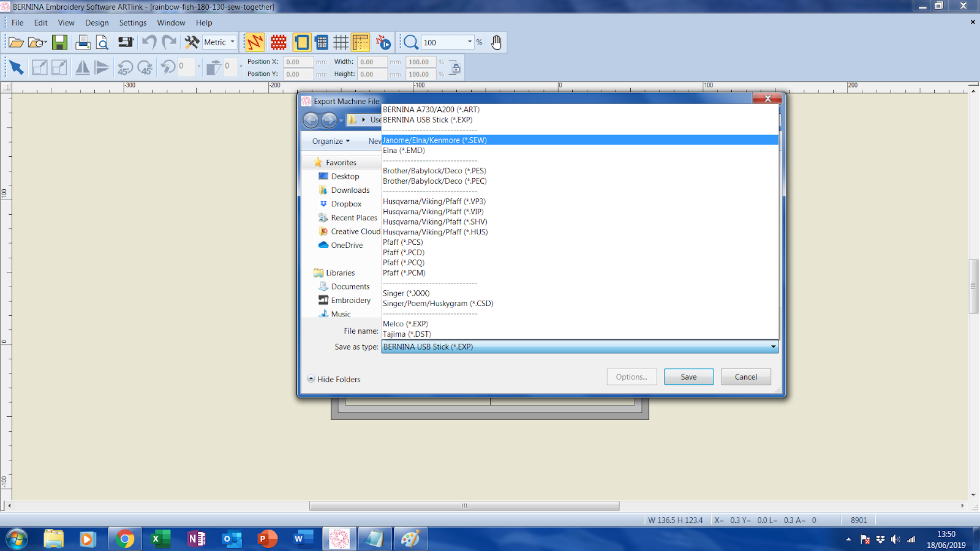Open the Options hammer-and-wrench icon

coord(192,42)
